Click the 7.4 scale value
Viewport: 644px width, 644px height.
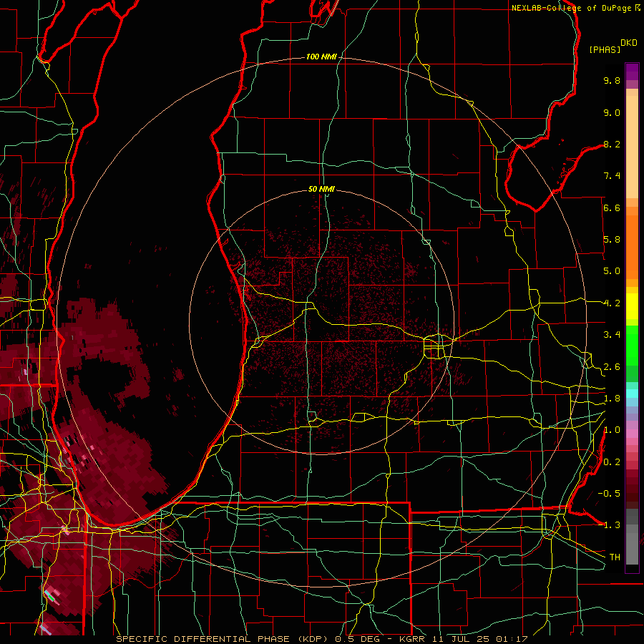click(x=612, y=176)
